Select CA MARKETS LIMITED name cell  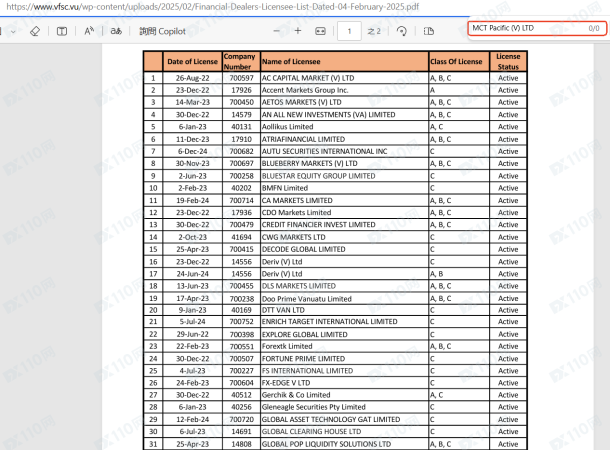click(x=344, y=200)
